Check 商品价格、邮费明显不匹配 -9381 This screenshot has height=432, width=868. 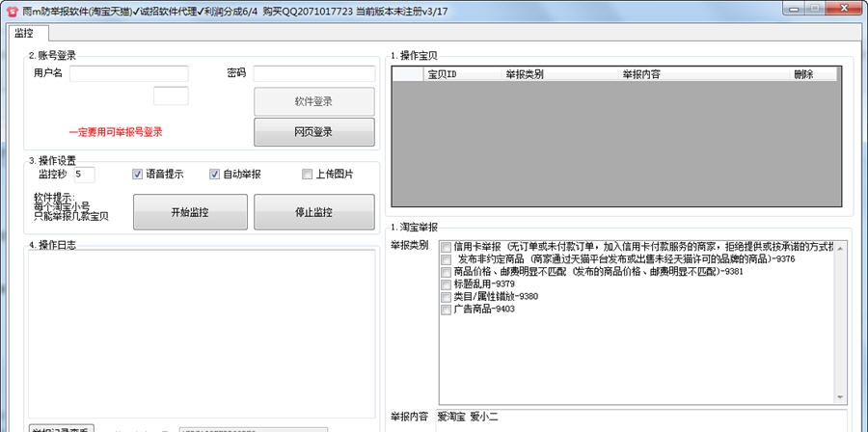point(447,272)
